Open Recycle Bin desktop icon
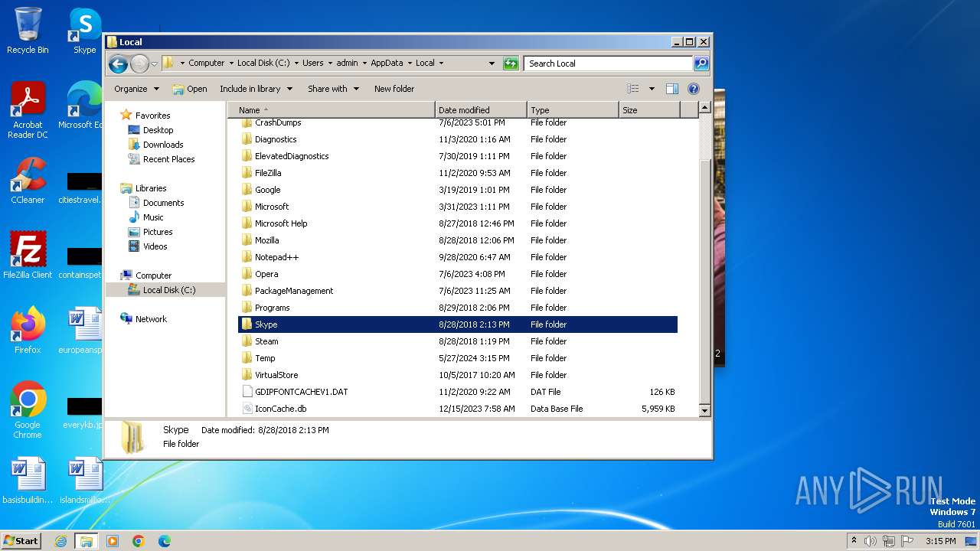This screenshot has width=980, height=551. click(x=28, y=31)
